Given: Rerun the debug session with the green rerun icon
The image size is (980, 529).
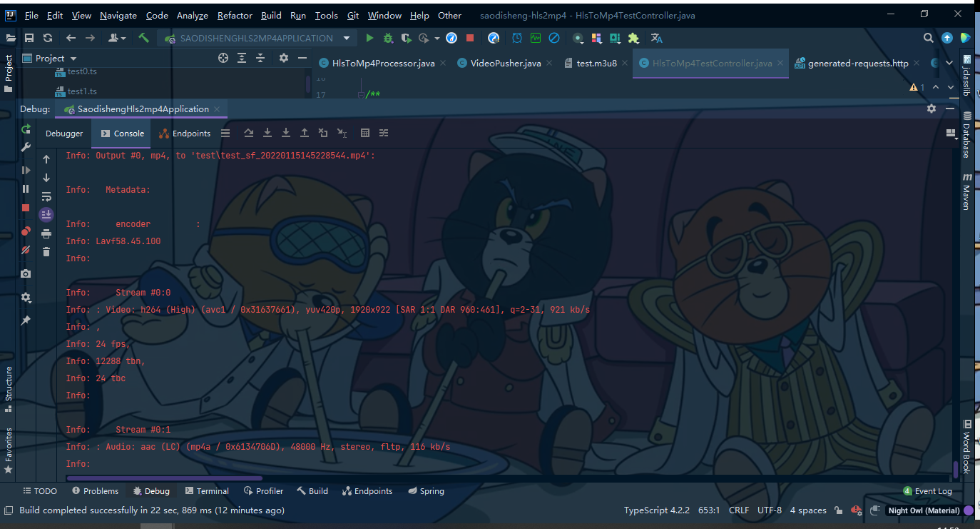Looking at the screenshot, I should (x=26, y=129).
